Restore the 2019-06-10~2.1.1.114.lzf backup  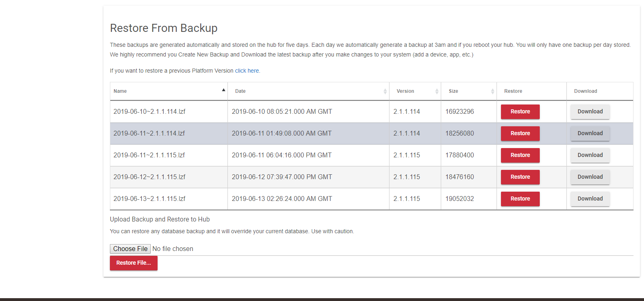coord(520,112)
